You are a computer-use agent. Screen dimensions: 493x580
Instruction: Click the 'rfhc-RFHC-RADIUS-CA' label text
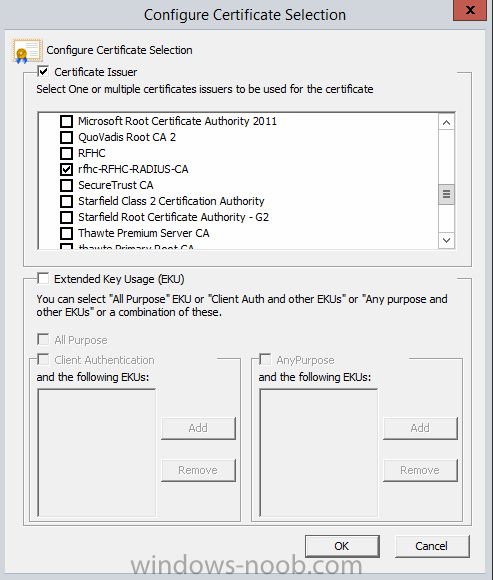pyautogui.click(x=133, y=169)
